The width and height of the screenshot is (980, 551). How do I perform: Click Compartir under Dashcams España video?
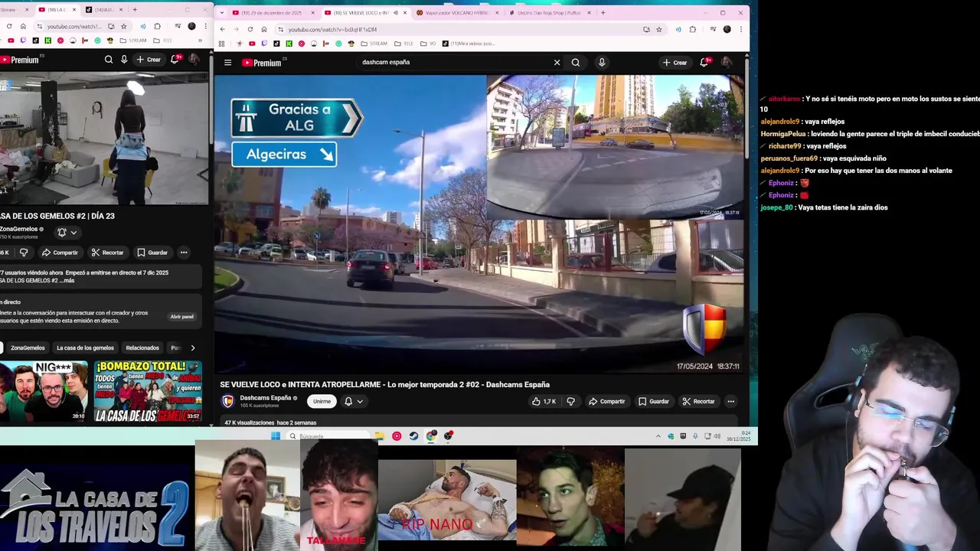[x=607, y=401]
